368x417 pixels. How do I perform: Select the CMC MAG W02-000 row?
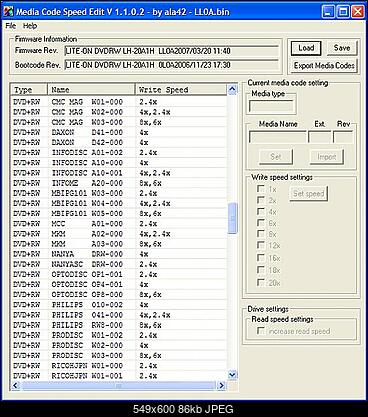[119, 112]
